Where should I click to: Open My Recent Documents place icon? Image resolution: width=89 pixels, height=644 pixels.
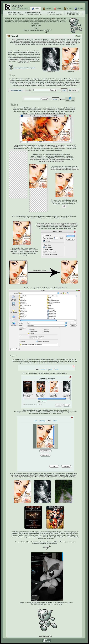pos(14,298)
